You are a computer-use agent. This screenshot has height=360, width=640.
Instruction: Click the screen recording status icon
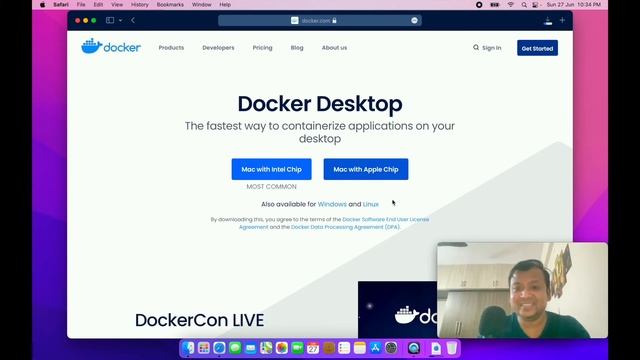click(479, 4)
